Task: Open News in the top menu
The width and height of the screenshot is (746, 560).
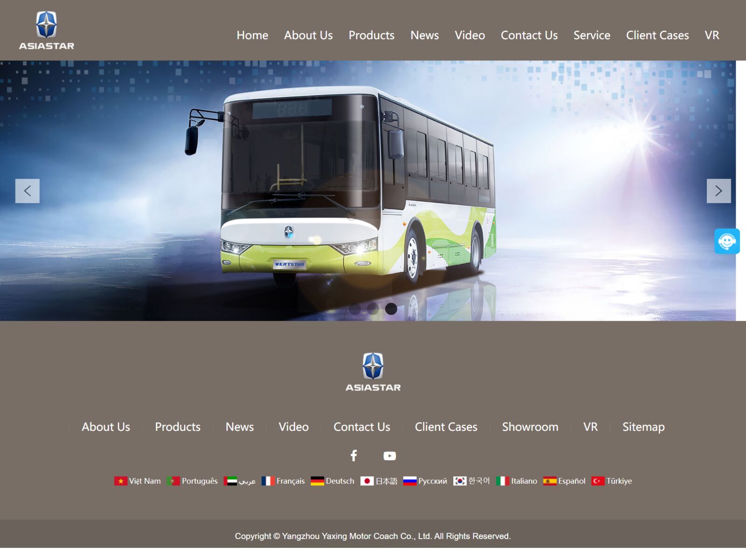Action: pos(424,35)
